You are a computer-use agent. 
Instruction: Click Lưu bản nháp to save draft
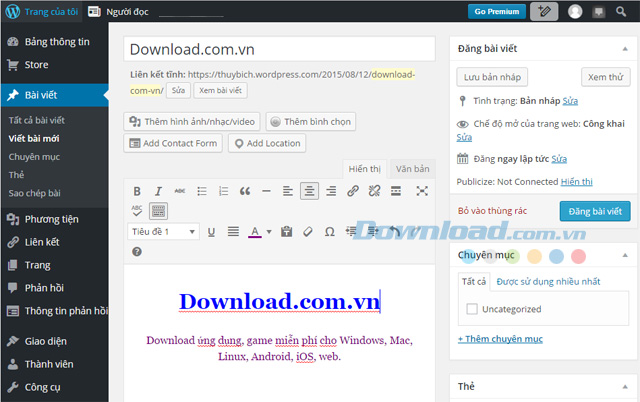492,77
